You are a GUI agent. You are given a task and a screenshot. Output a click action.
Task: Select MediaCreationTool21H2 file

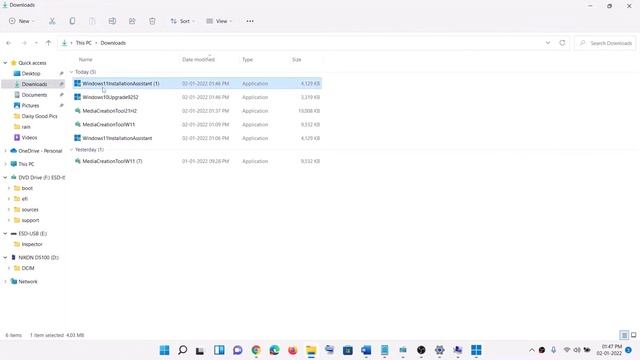[x=197, y=111]
